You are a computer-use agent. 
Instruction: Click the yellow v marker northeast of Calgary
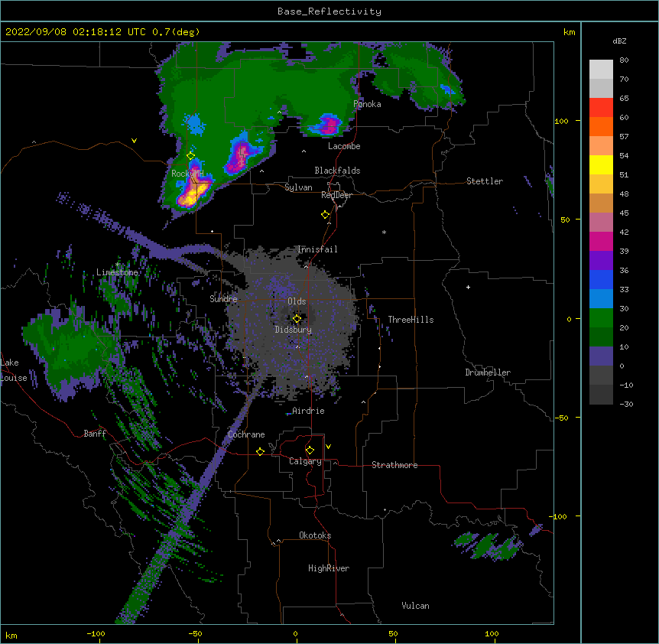click(328, 447)
